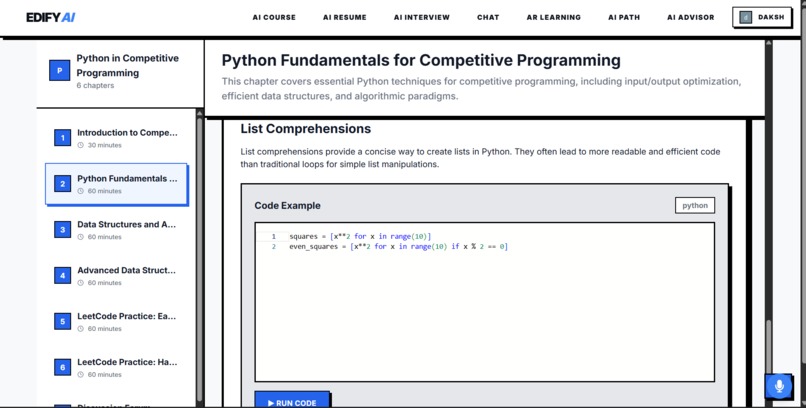Image resolution: width=806 pixels, height=408 pixels.
Task: Open the AI PATH section
Action: point(624,17)
